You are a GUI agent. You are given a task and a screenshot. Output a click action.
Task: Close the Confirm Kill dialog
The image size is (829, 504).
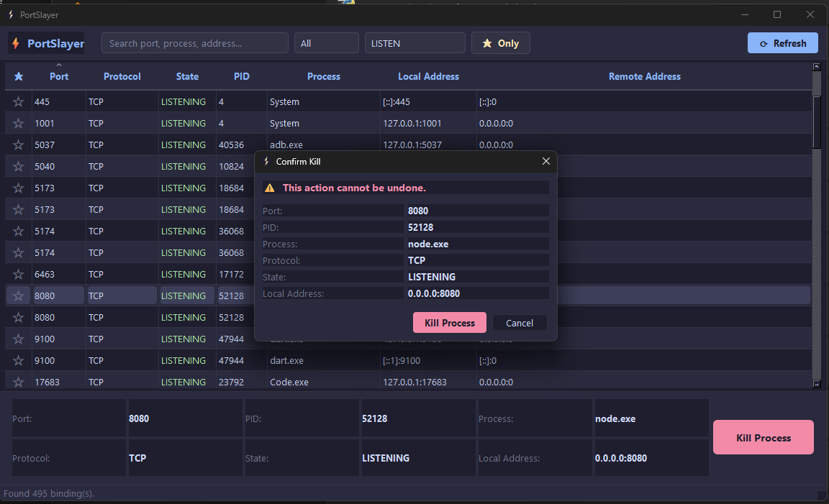pyautogui.click(x=546, y=161)
